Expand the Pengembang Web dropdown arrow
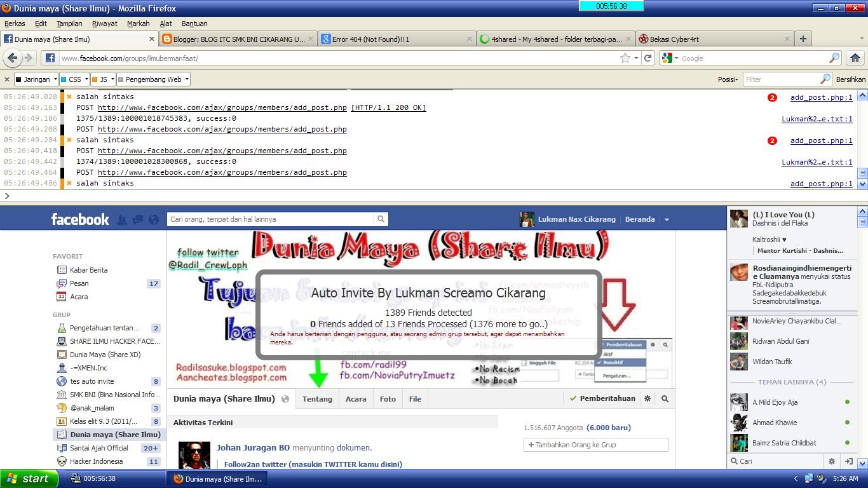868x488 pixels. pyautogui.click(x=186, y=79)
